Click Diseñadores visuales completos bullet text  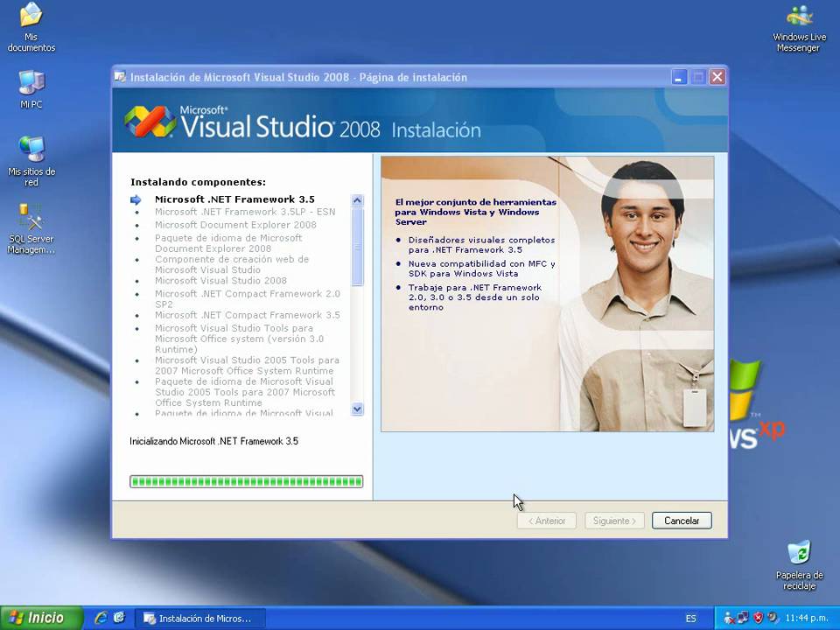point(481,245)
